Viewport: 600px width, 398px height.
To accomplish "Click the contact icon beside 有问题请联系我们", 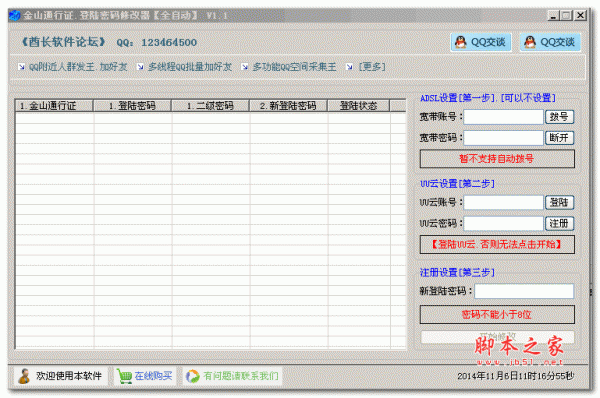I will [193, 376].
